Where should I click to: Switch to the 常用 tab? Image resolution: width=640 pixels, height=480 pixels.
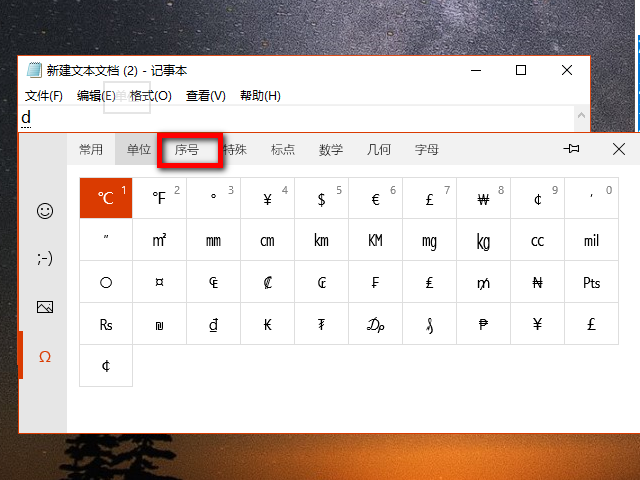(91, 150)
